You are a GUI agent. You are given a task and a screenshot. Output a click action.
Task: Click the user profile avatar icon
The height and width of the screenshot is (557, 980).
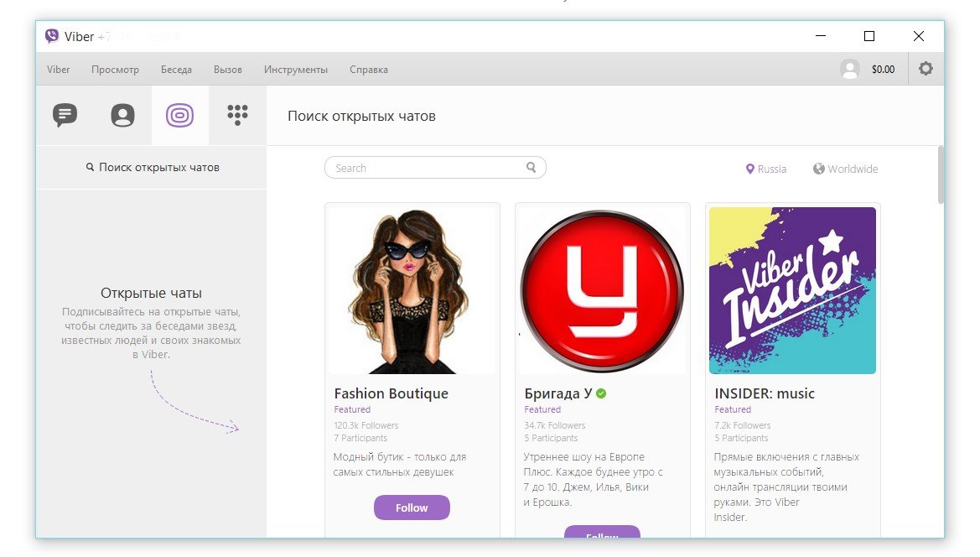click(850, 70)
